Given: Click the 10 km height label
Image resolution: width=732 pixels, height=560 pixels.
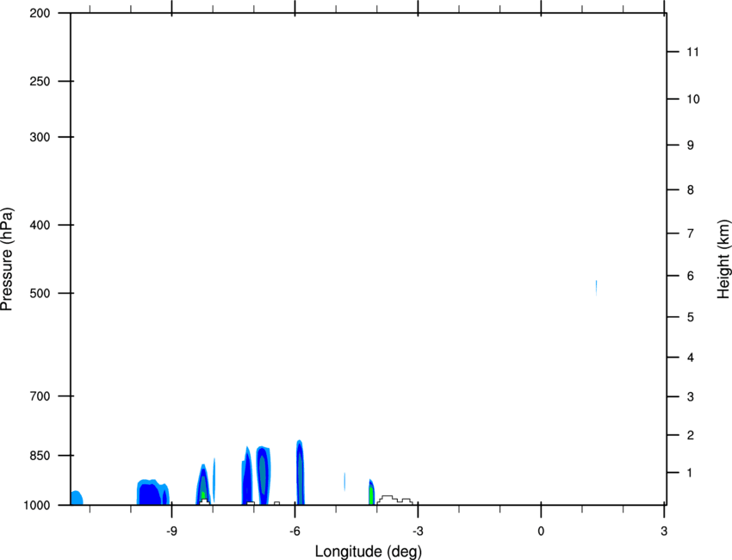Looking at the screenshot, I should tap(692, 99).
